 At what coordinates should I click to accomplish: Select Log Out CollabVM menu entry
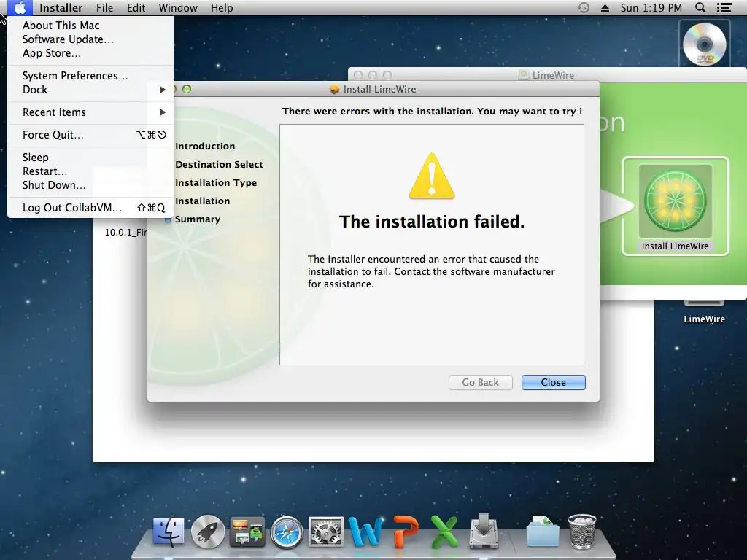[x=90, y=208]
